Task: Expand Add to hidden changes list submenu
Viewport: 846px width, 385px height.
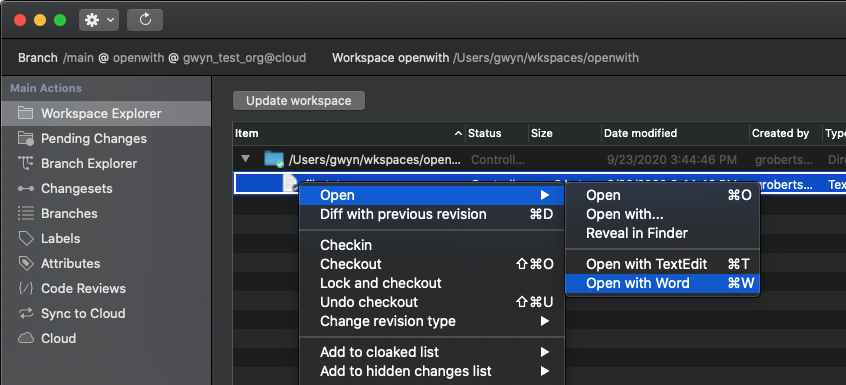Action: pos(545,371)
